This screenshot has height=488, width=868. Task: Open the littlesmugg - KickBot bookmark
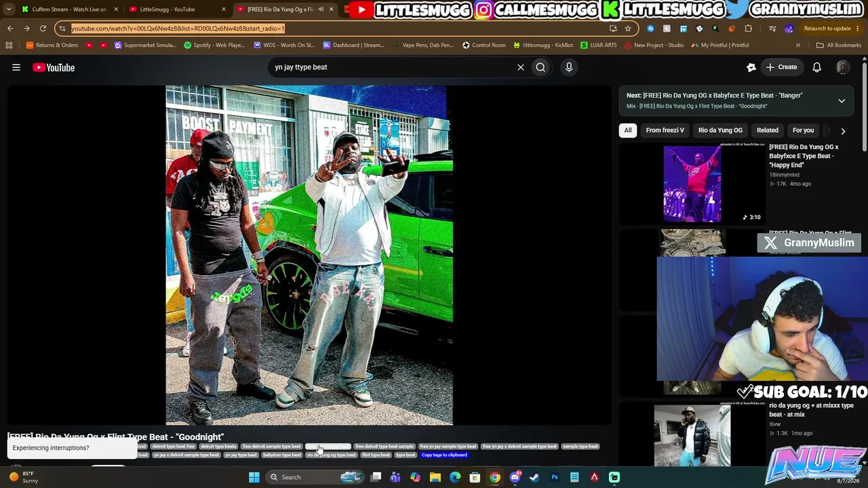pyautogui.click(x=543, y=45)
